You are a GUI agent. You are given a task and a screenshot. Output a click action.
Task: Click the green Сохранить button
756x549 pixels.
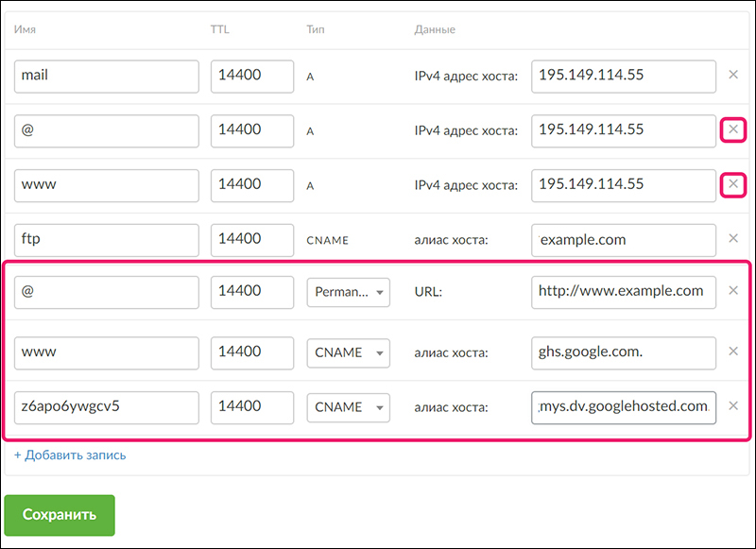[x=60, y=515]
